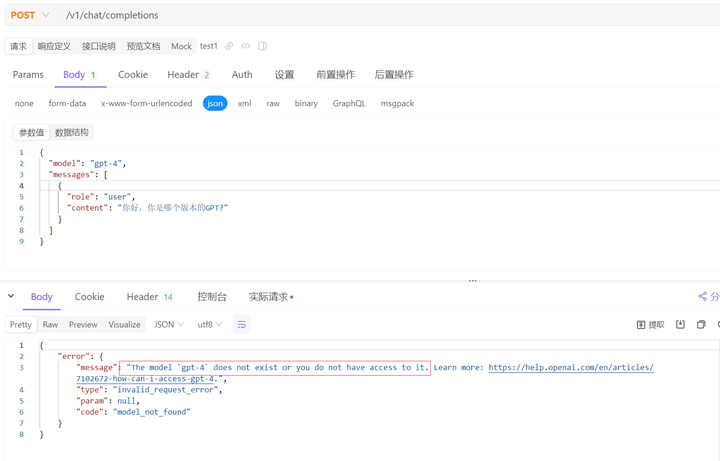Open the 控制台 tab
Image resolution: width=720 pixels, height=461 pixels.
212,297
